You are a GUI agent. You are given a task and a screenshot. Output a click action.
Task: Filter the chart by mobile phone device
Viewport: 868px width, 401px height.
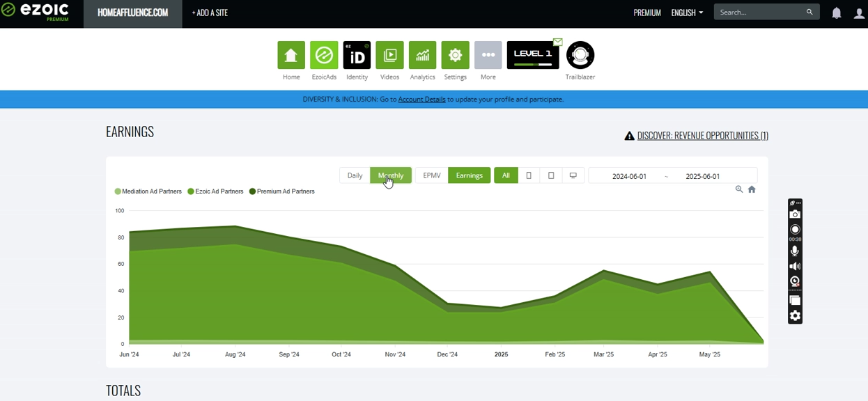(x=529, y=175)
